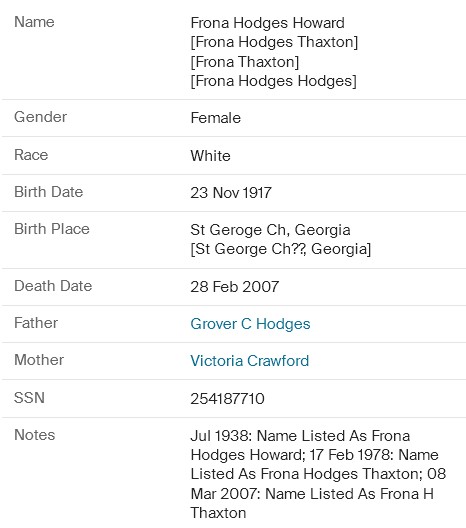Click the Mother field label
This screenshot has height=528, width=466.
tap(39, 360)
